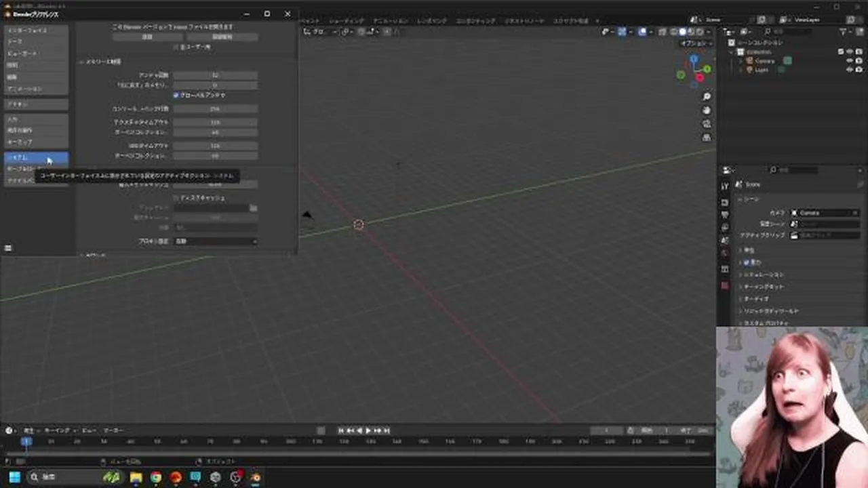Click the pan hand icon in the viewport
Viewport: 868px width, 488px height.
(707, 110)
